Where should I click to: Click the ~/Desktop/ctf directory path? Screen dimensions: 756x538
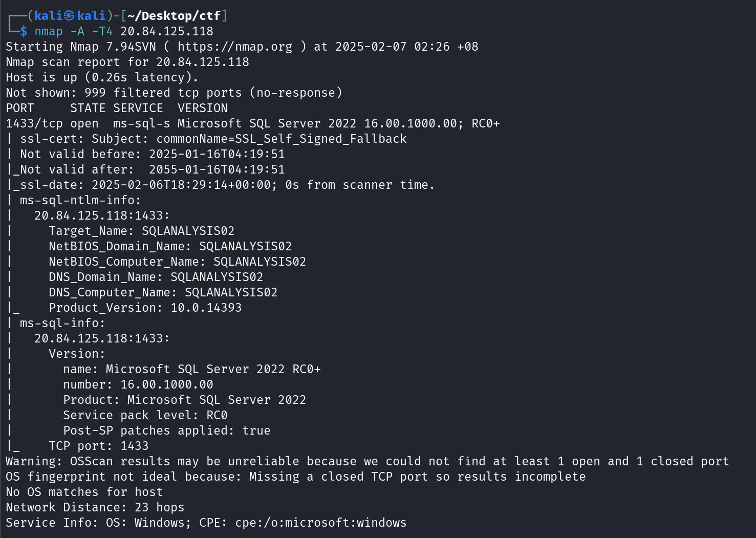point(174,16)
